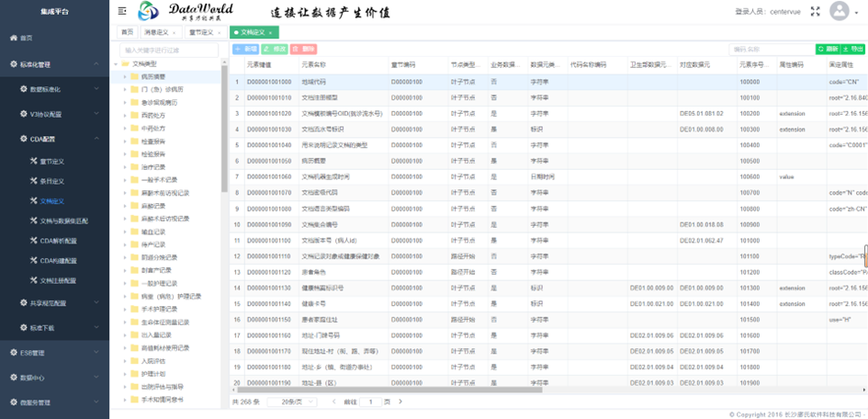Image resolution: width=868 pixels, height=419 pixels.
Task: Click the tools icon beside 章节定义
Action: point(33,161)
